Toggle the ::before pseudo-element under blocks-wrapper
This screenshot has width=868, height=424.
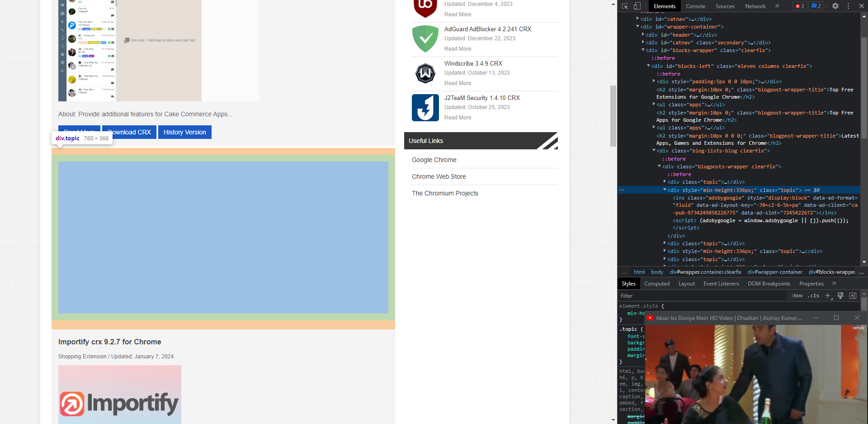click(x=663, y=58)
